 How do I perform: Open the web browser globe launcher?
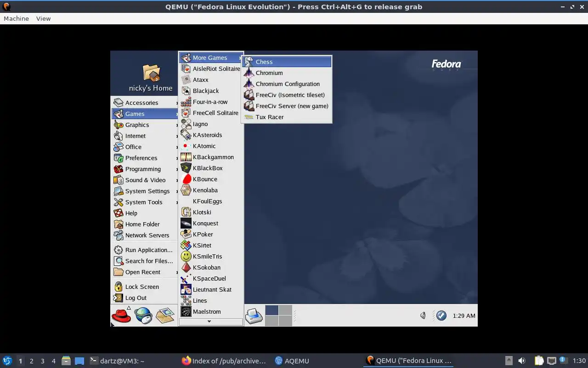pyautogui.click(x=143, y=316)
